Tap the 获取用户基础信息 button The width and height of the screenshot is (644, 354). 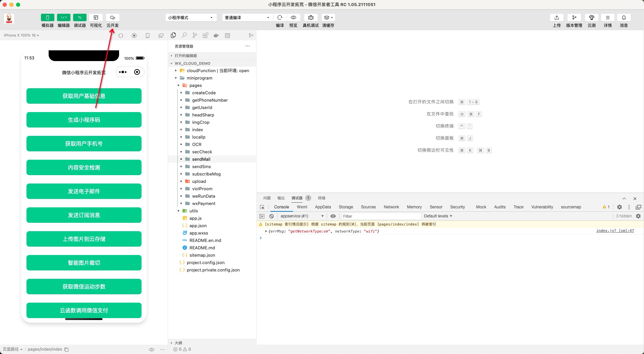click(84, 96)
